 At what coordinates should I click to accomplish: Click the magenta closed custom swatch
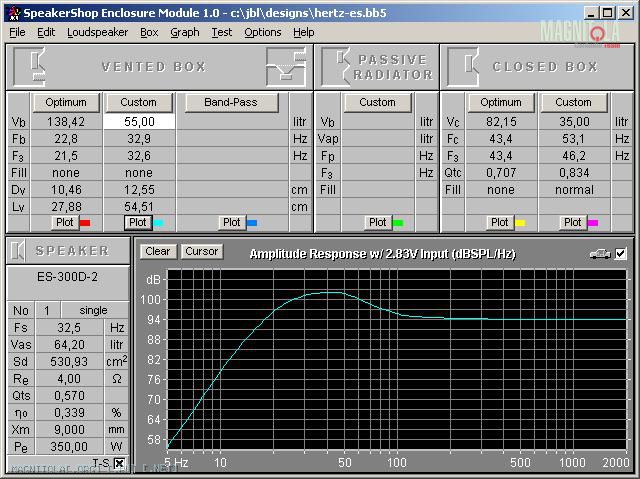593,223
